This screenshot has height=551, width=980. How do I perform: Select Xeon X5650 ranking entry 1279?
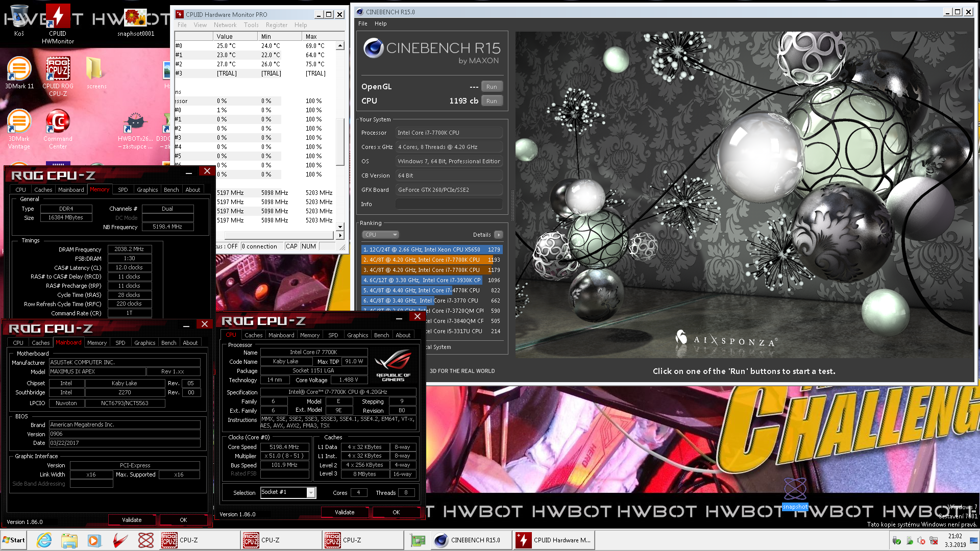[432, 249]
